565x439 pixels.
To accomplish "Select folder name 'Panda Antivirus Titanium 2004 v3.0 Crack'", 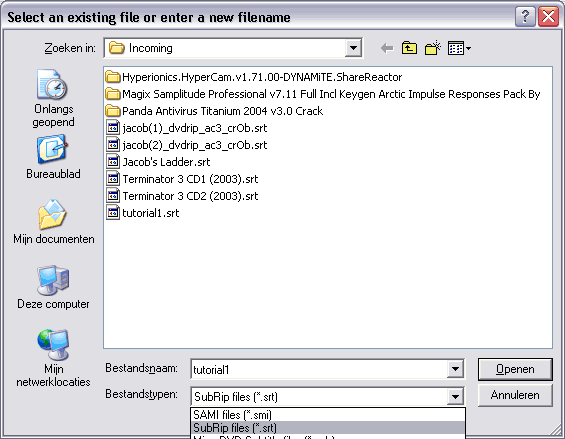I will click(x=222, y=111).
